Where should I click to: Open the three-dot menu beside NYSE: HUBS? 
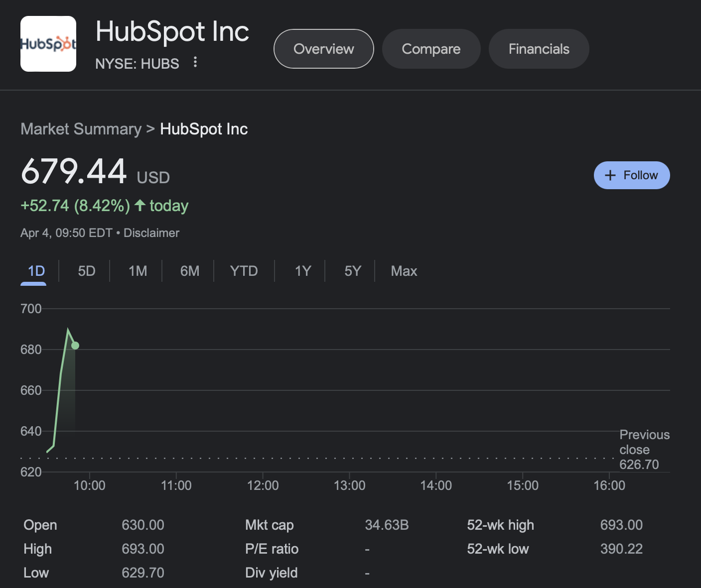pyautogui.click(x=195, y=62)
